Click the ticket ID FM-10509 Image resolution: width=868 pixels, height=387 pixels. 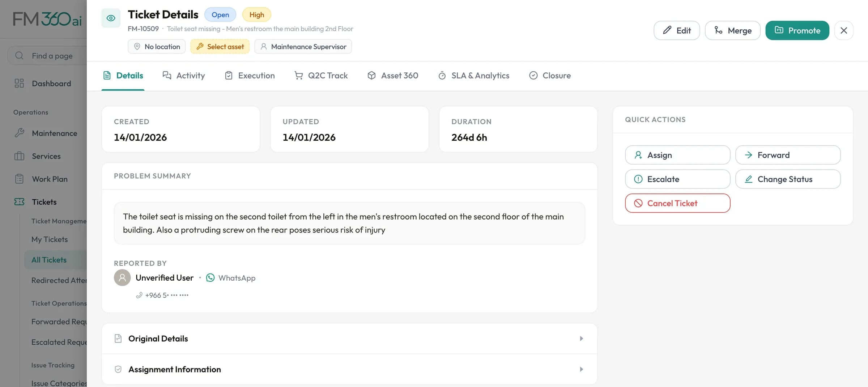[143, 29]
